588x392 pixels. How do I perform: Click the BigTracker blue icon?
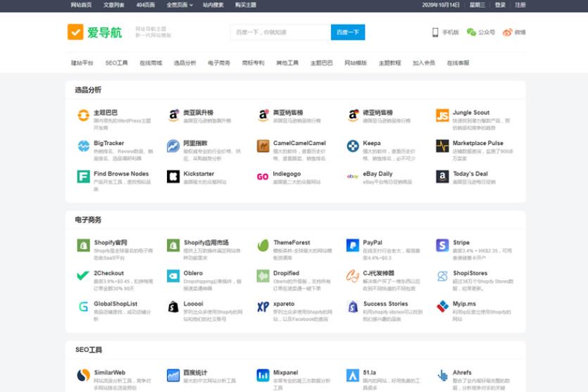pos(83,146)
